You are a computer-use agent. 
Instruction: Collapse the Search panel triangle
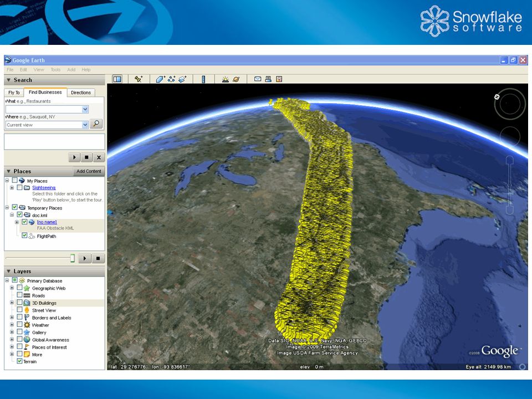pyautogui.click(x=9, y=80)
